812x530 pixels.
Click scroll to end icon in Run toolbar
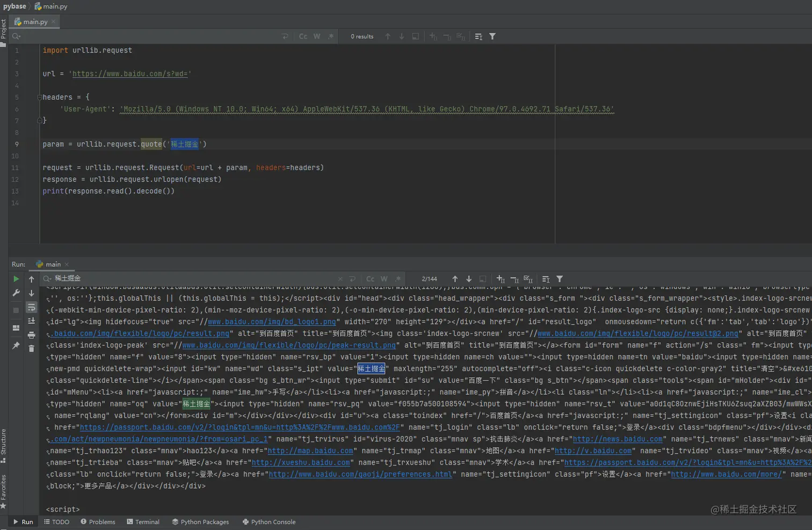point(31,321)
